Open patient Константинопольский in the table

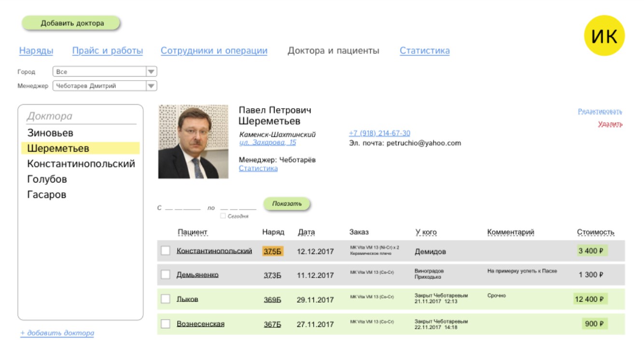214,251
